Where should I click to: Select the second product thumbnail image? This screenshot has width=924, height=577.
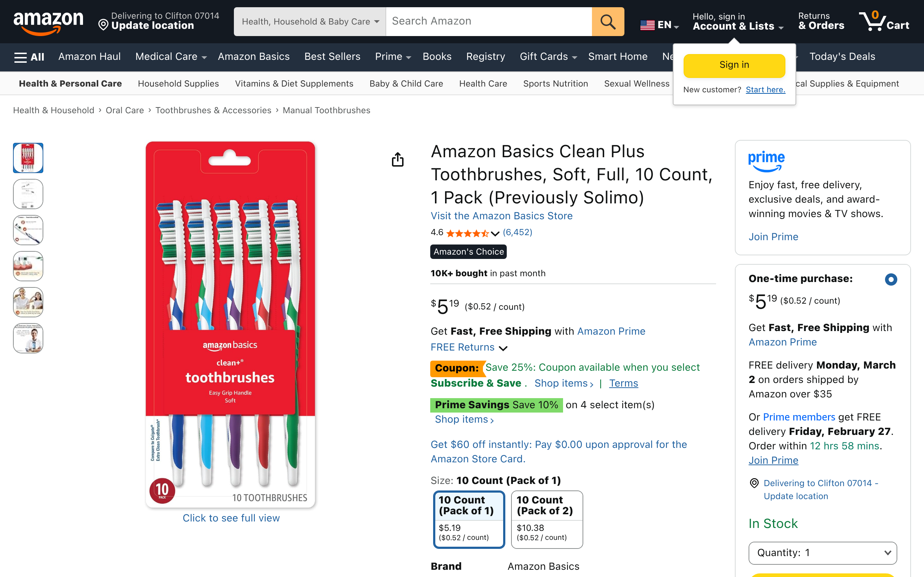(x=28, y=194)
